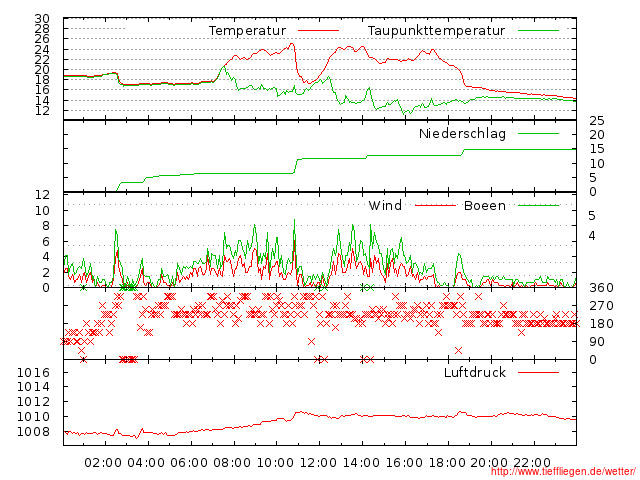The image size is (640, 480).
Task: Click the 1012 pressure axis value
Action: [33, 402]
